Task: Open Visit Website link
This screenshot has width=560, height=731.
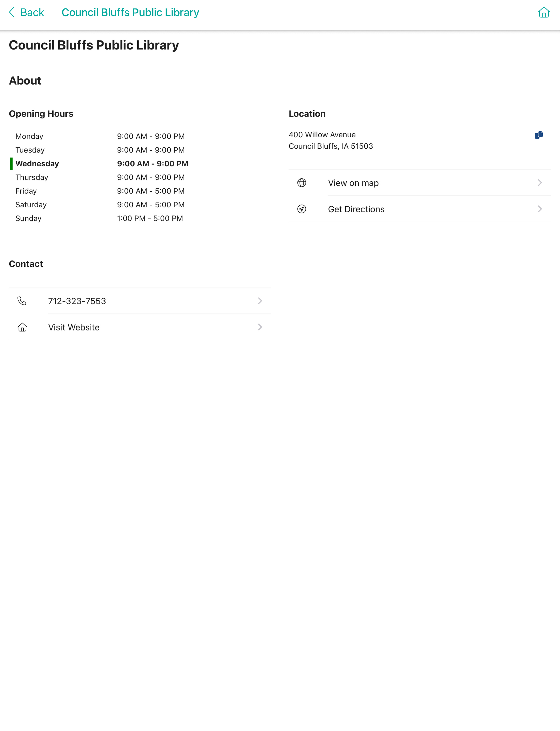Action: click(x=140, y=327)
